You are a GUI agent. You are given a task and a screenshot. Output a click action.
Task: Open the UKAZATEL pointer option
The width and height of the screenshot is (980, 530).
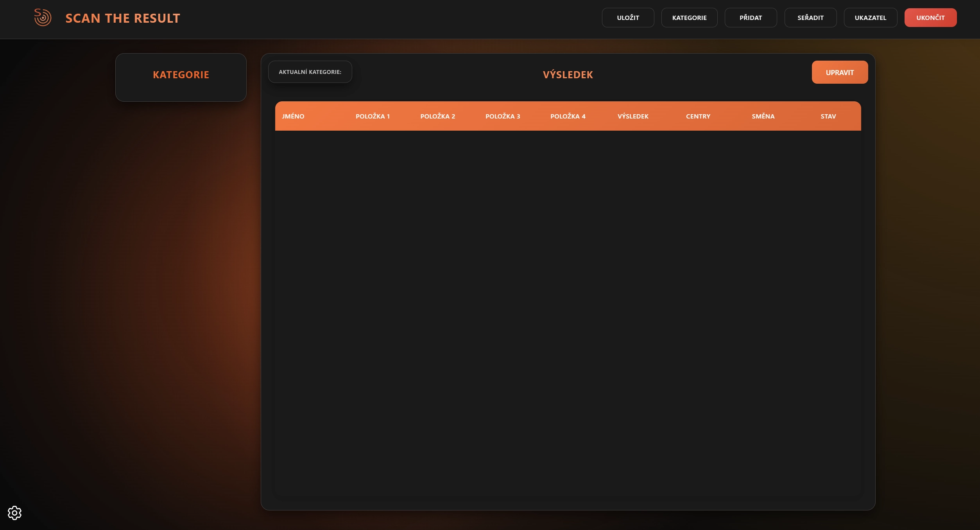pyautogui.click(x=870, y=18)
